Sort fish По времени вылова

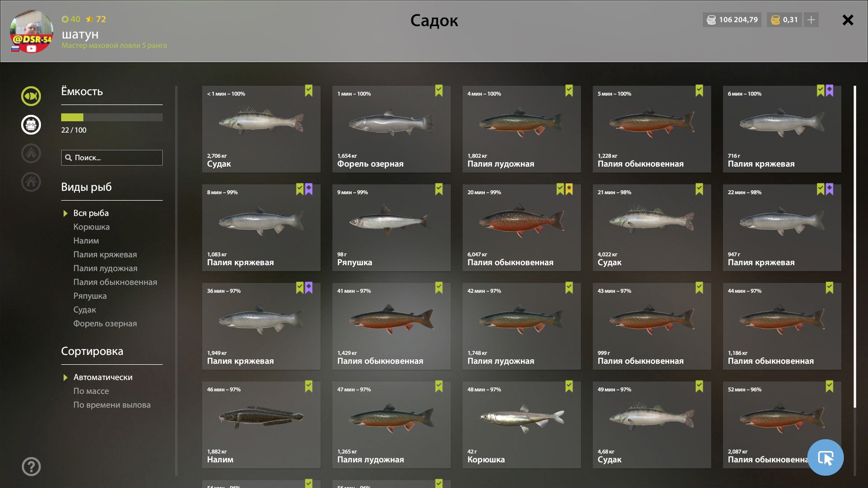point(112,405)
